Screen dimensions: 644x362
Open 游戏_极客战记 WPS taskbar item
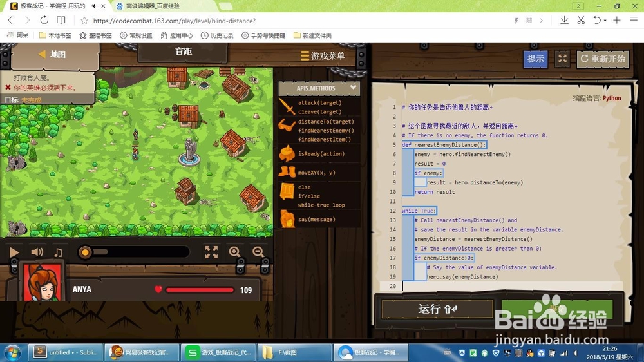(218, 352)
